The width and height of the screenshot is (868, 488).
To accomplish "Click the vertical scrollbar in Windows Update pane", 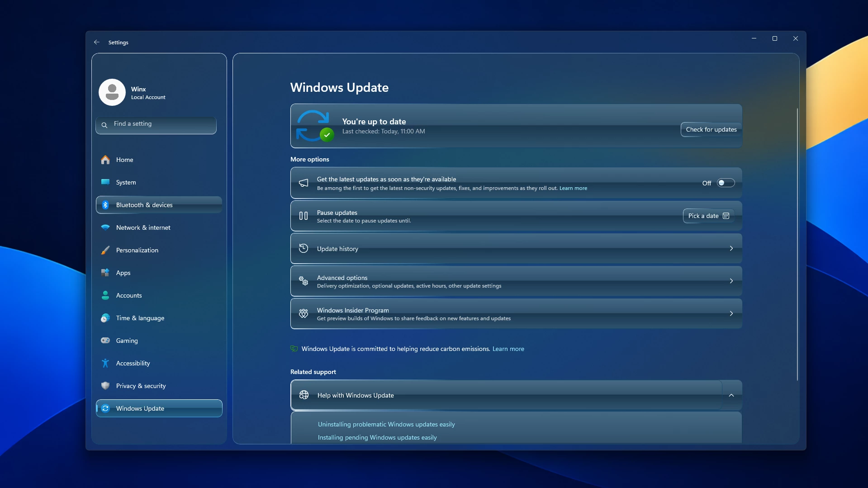I will click(797, 244).
